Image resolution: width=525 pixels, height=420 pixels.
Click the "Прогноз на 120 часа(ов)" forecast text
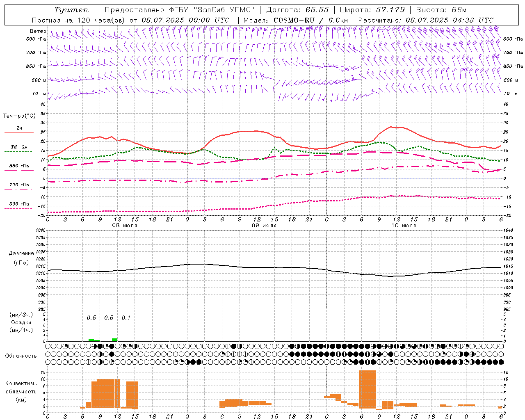[79, 20]
